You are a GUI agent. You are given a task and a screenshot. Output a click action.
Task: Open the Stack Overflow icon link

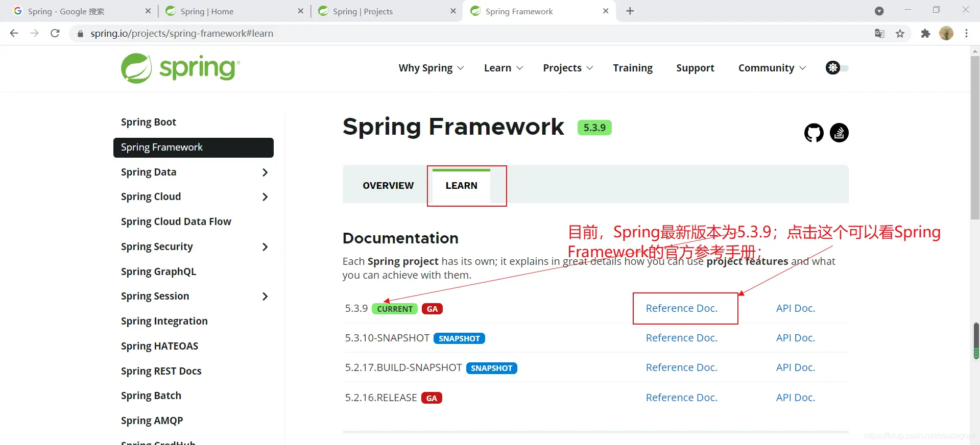[x=839, y=133]
